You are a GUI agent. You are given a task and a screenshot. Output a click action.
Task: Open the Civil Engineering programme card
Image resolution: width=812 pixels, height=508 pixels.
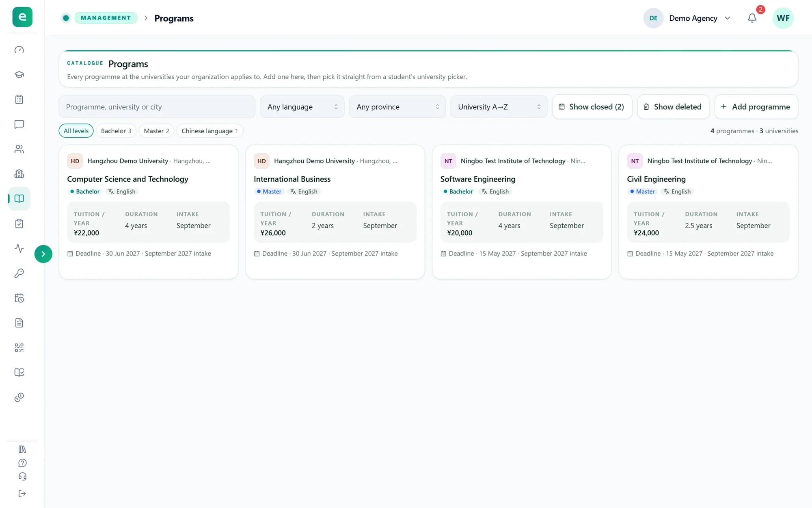(708, 212)
